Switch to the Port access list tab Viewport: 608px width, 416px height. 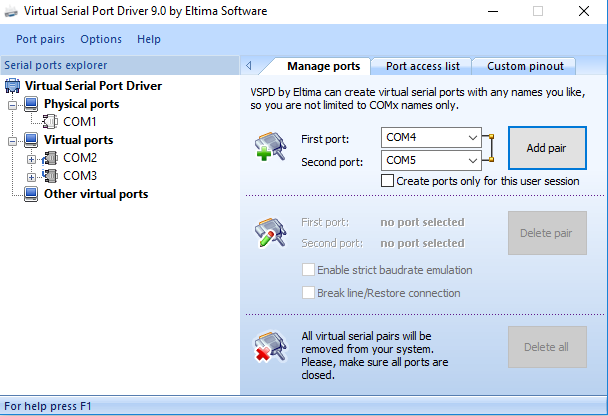click(423, 66)
